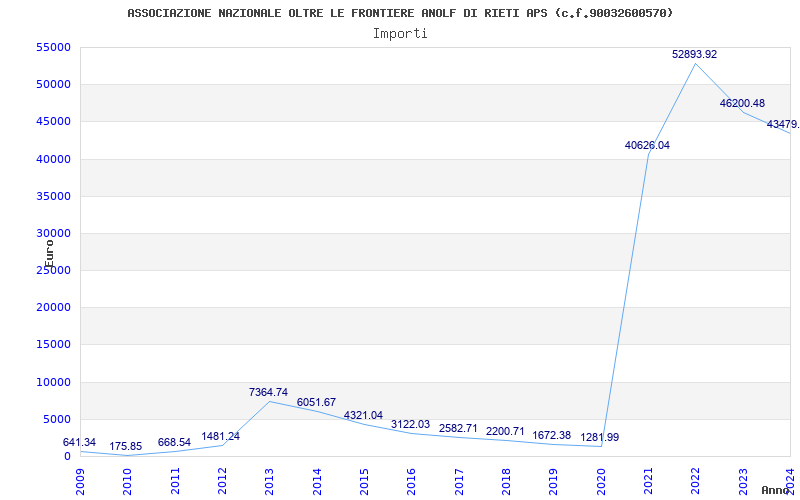Click the 1672.38 data label
Image resolution: width=800 pixels, height=500 pixels.
pos(552,436)
